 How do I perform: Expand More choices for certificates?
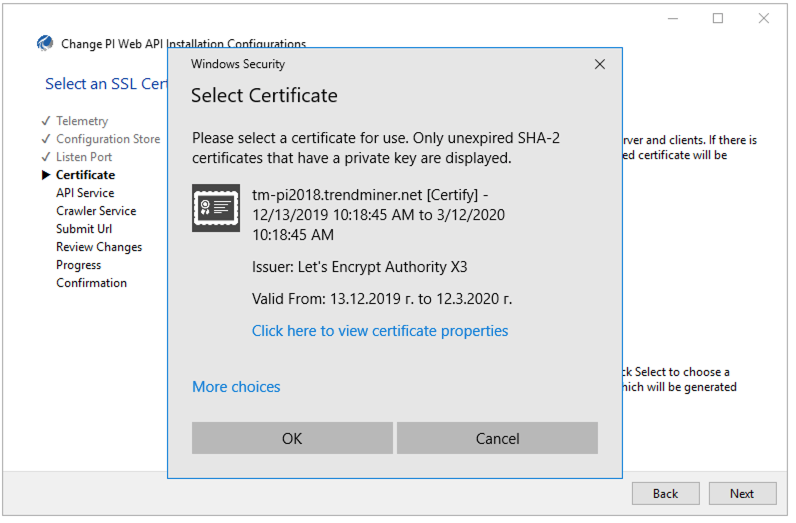click(x=236, y=387)
